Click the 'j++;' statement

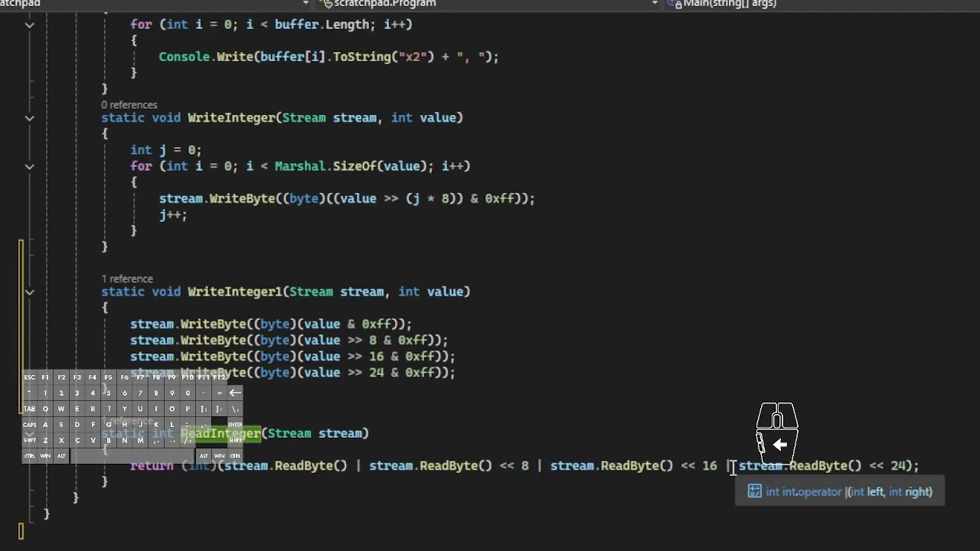[173, 214]
